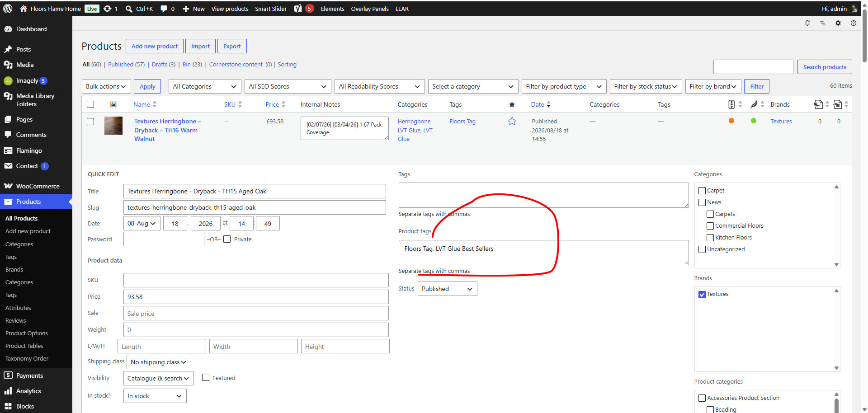
Task: Click the Add new product button
Action: 155,46
